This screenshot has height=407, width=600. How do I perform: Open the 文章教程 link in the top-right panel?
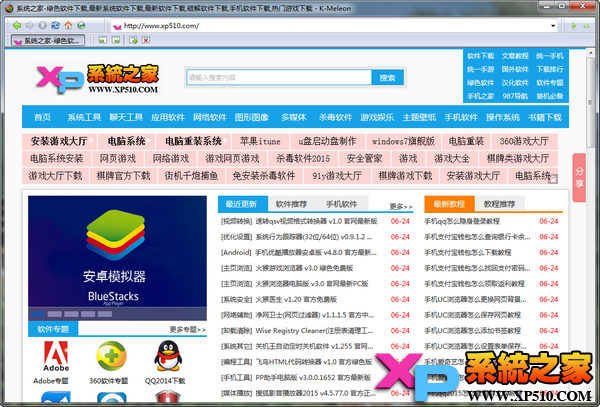515,56
